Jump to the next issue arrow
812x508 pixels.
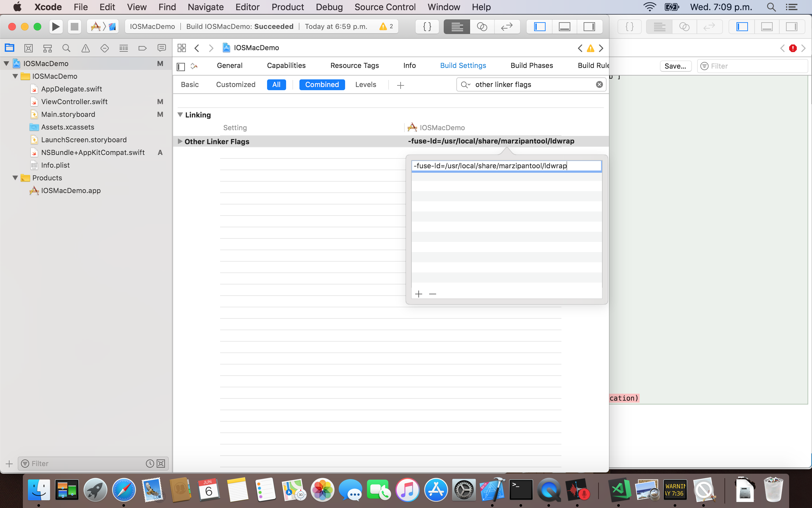pyautogui.click(x=601, y=48)
